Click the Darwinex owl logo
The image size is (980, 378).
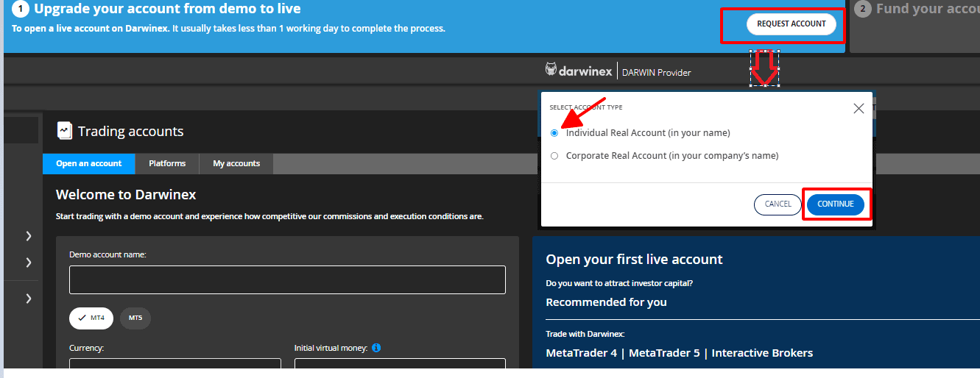pyautogui.click(x=551, y=69)
